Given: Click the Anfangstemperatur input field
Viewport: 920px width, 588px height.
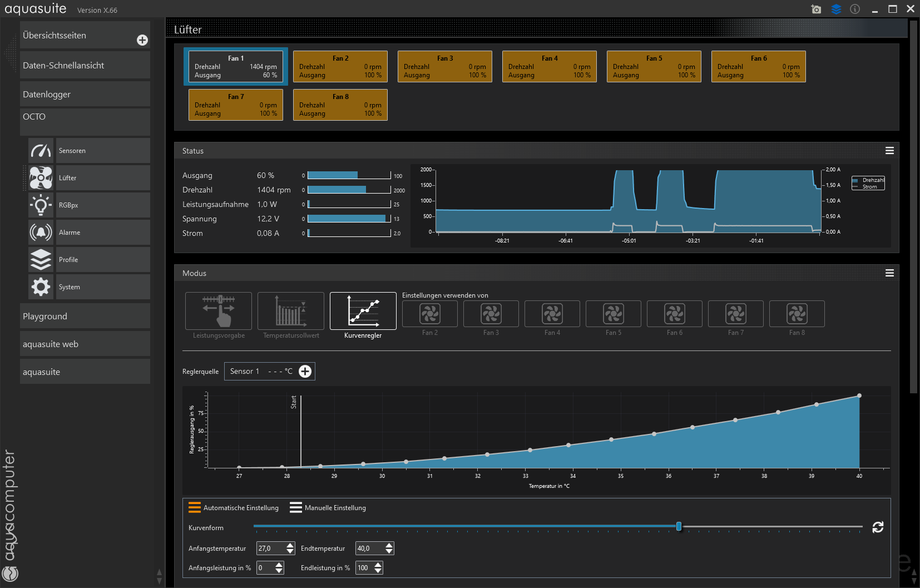Looking at the screenshot, I should point(270,549).
